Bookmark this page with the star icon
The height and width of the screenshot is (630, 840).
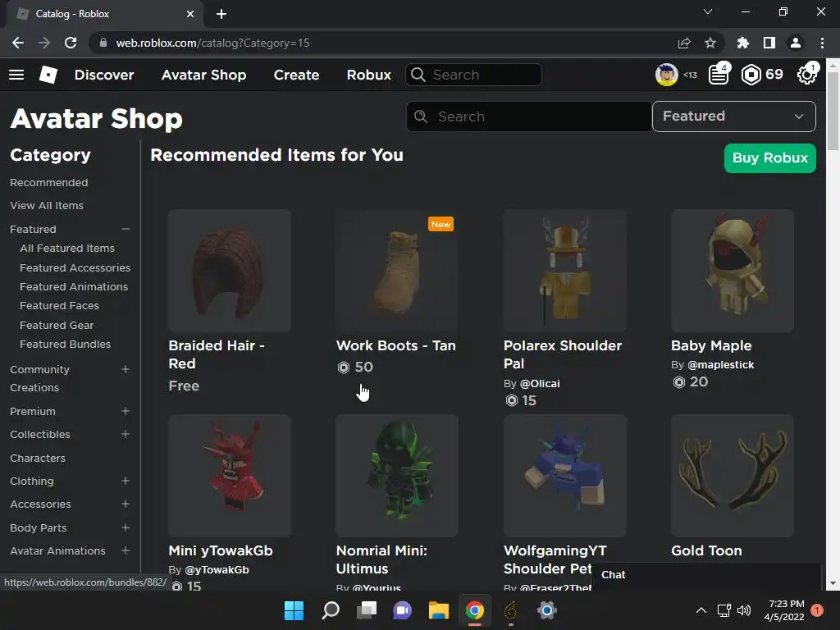point(710,43)
